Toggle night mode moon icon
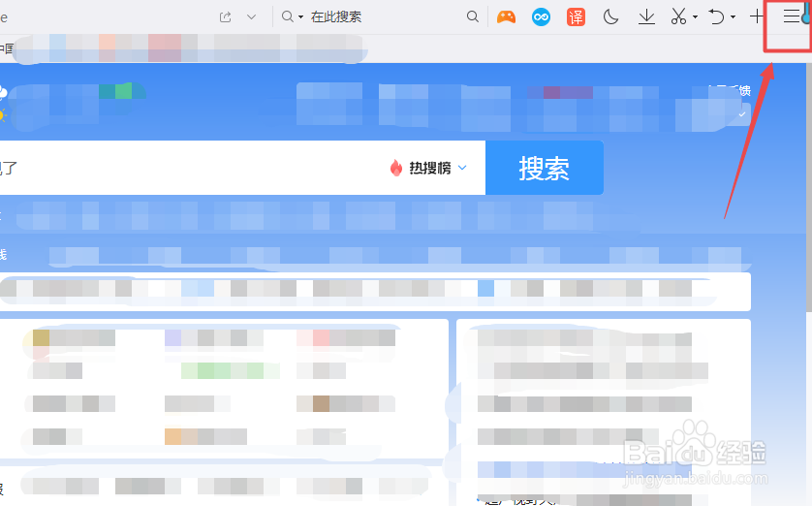The image size is (812, 506). tap(610, 17)
